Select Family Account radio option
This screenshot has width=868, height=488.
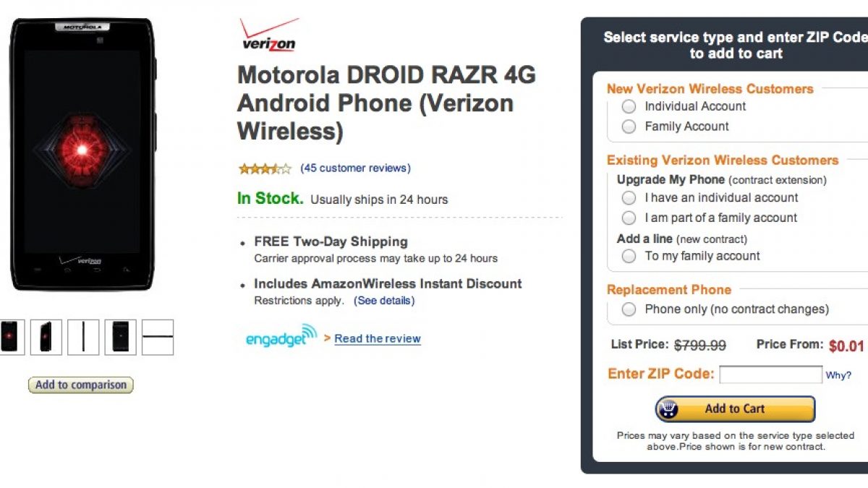tap(629, 127)
